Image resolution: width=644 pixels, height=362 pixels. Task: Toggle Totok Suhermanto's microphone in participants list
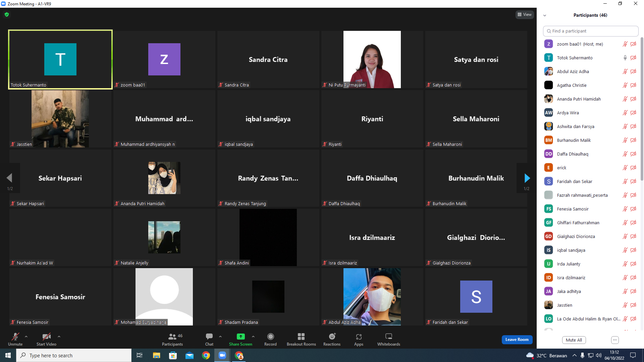pos(625,58)
